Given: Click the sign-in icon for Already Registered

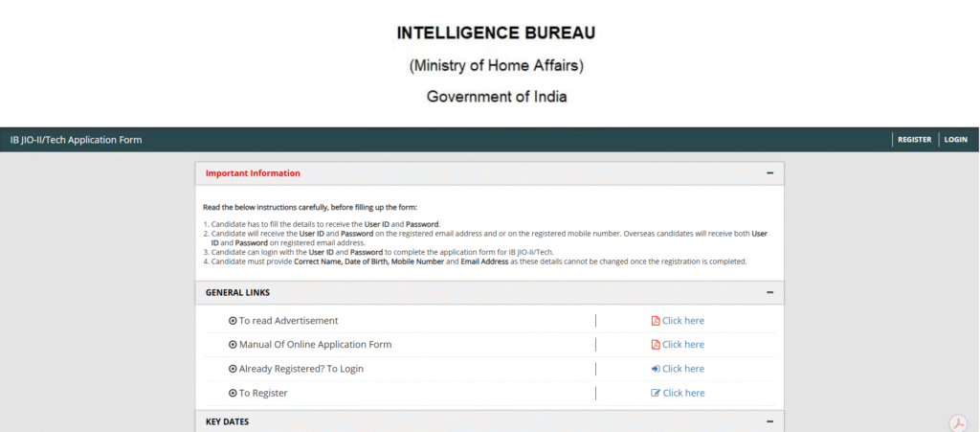Looking at the screenshot, I should [x=656, y=369].
